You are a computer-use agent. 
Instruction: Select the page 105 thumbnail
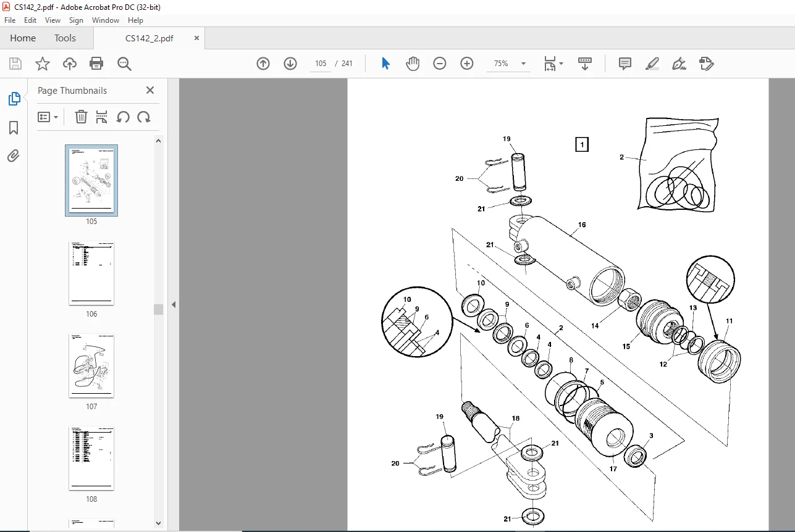(91, 180)
